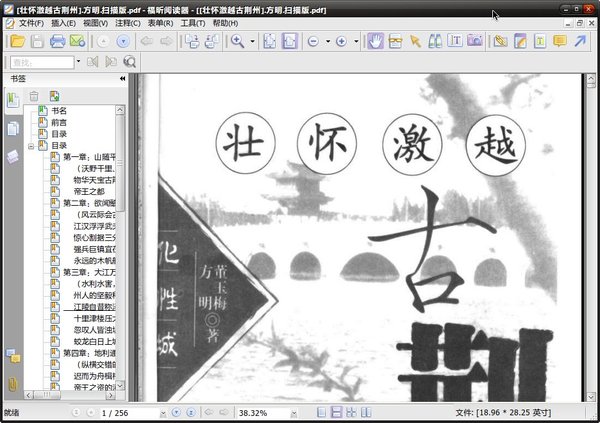Switch to two-column facing layout in status bar
Viewport: 600px width, 423px height.
(x=366, y=412)
